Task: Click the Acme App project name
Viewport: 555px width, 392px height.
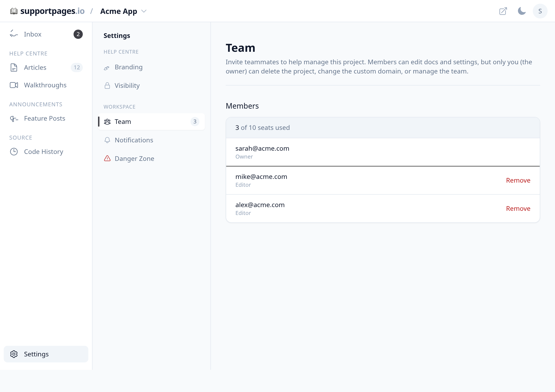Action: [119, 11]
